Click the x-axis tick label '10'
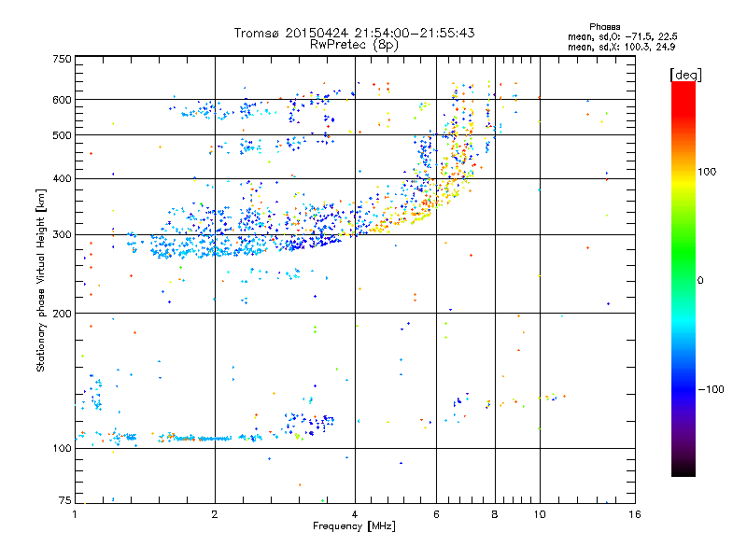 (x=540, y=514)
